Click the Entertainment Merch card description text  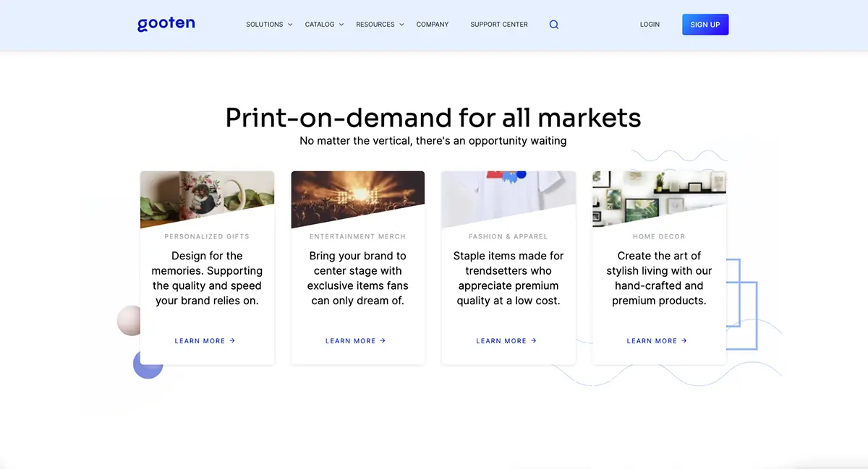click(357, 278)
